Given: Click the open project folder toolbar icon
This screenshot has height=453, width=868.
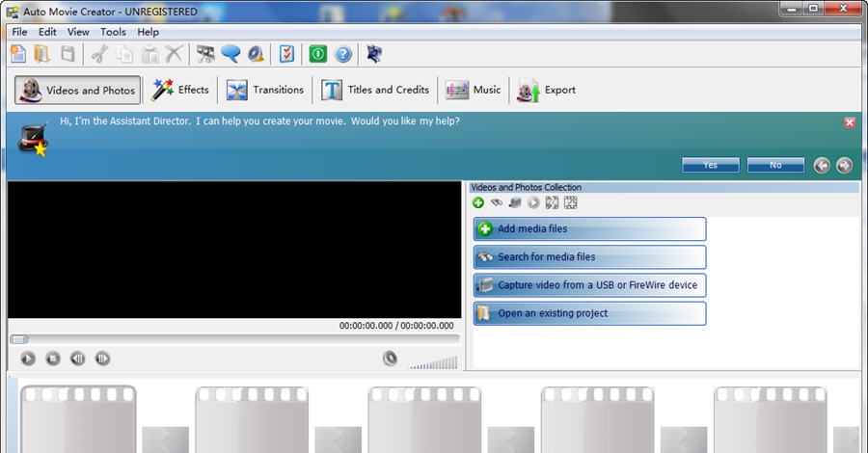Looking at the screenshot, I should (42, 54).
